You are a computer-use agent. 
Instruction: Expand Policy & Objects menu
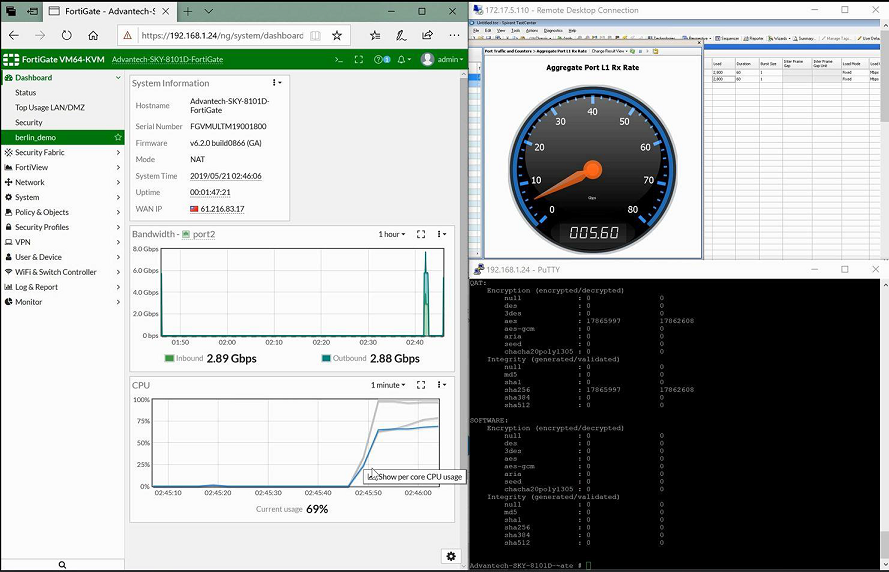(x=62, y=212)
